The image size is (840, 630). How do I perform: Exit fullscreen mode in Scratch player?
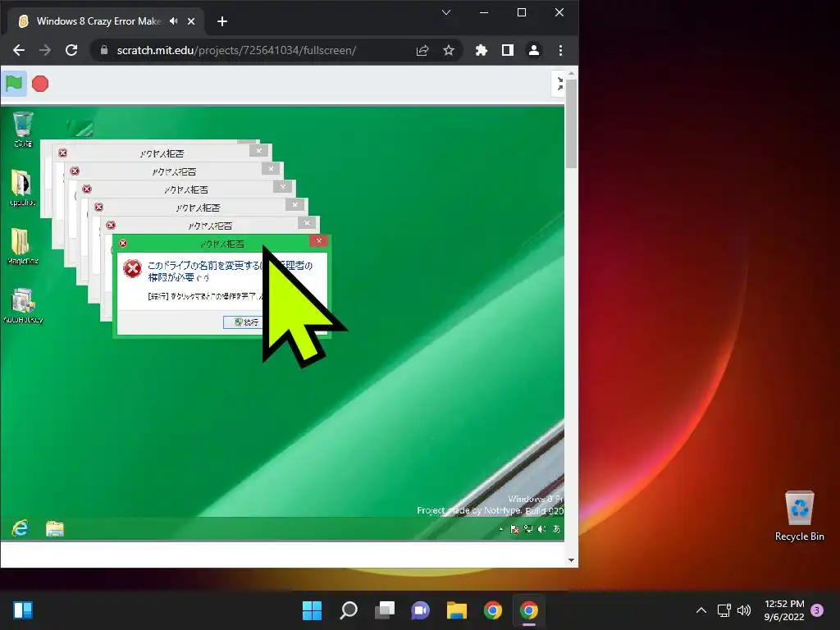(x=559, y=84)
